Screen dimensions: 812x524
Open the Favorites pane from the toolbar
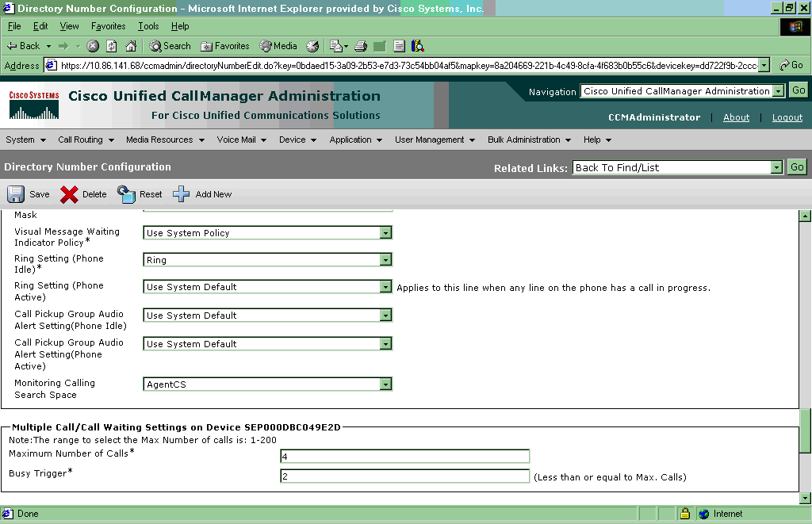(224, 46)
